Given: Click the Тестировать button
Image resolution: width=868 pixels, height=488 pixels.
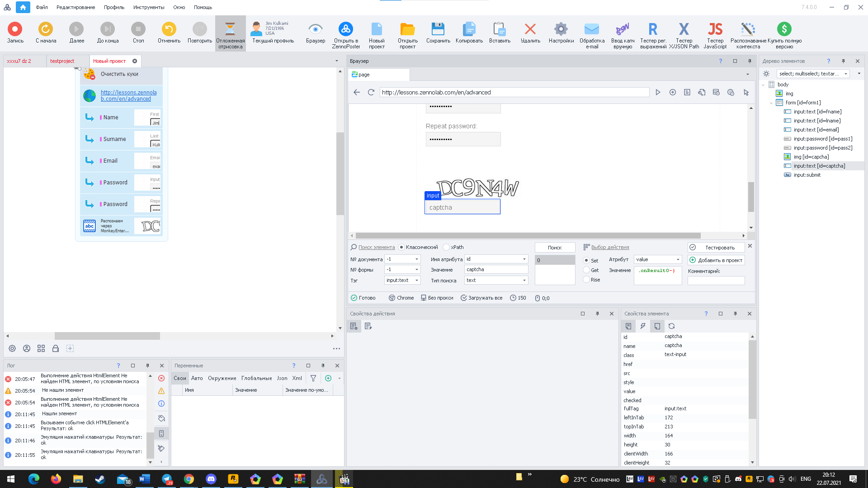Looking at the screenshot, I should tap(716, 248).
